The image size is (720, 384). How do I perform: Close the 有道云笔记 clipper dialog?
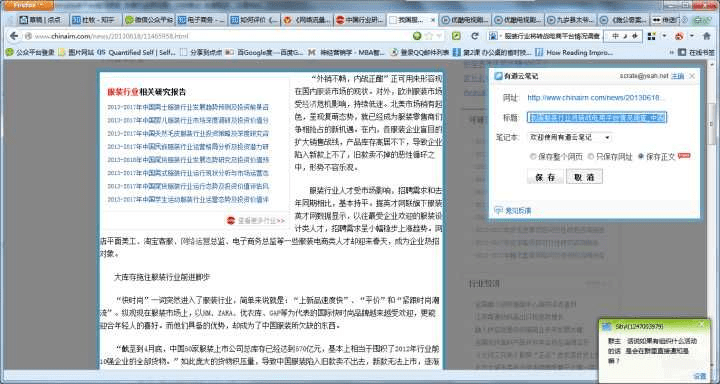[692, 76]
